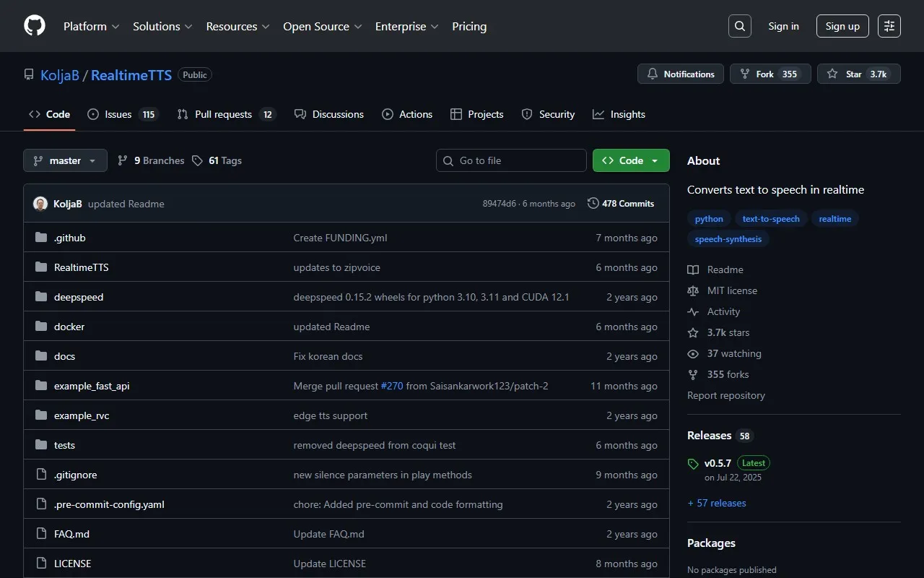
Task: Click the appearance settings icon in header
Action: [x=889, y=26]
